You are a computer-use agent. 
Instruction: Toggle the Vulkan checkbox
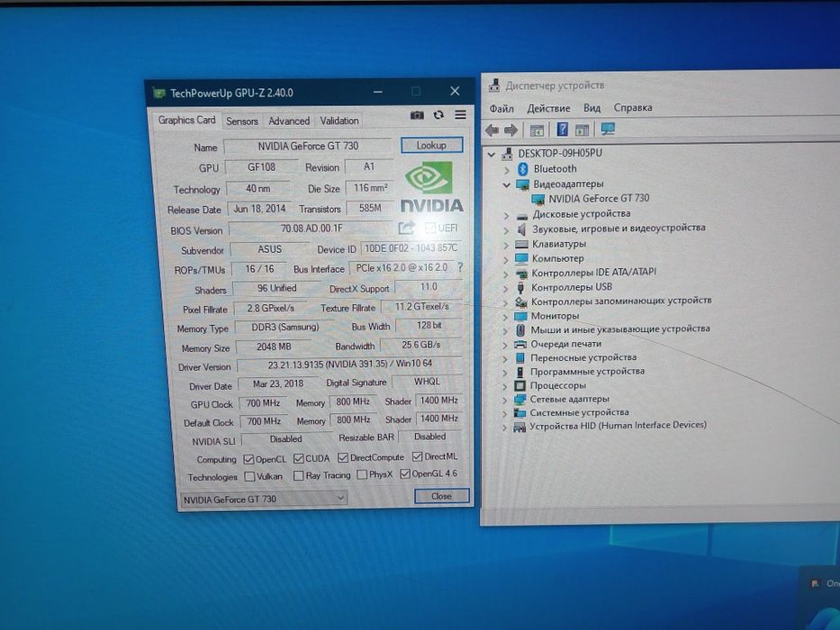tap(249, 476)
